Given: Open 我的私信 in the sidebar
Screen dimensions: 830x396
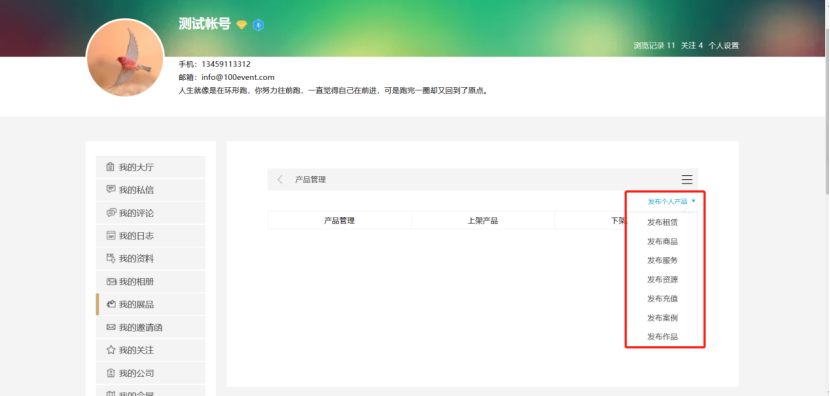Looking at the screenshot, I should coord(150,190).
